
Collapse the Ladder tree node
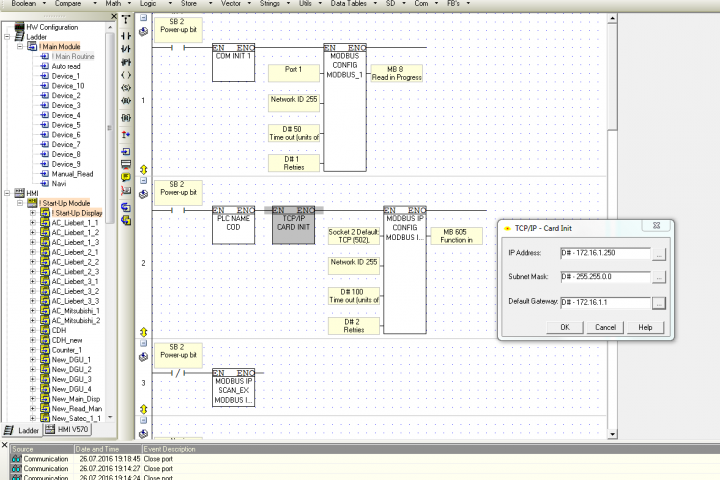7,36
